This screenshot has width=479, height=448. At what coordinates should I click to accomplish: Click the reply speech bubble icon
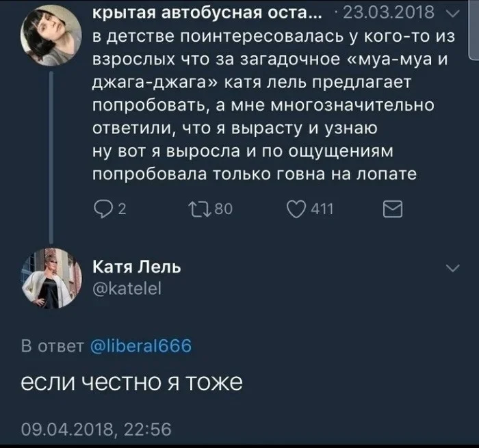click(100, 210)
